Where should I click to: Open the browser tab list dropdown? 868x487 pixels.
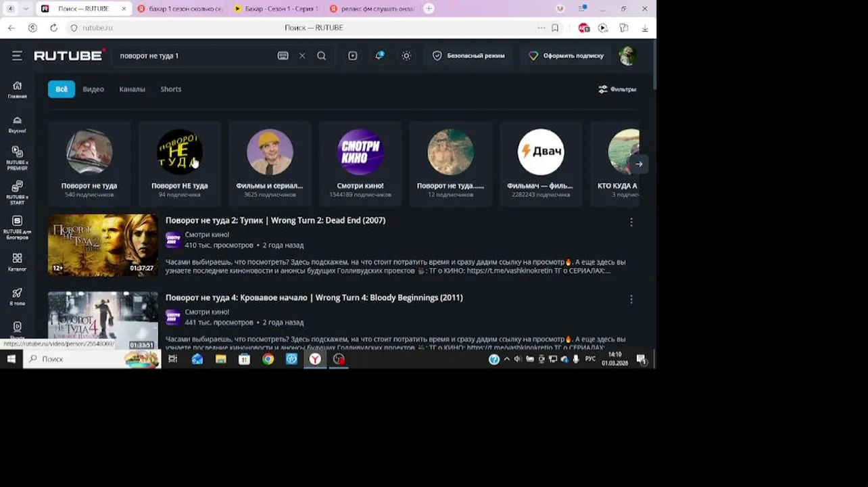coord(26,9)
